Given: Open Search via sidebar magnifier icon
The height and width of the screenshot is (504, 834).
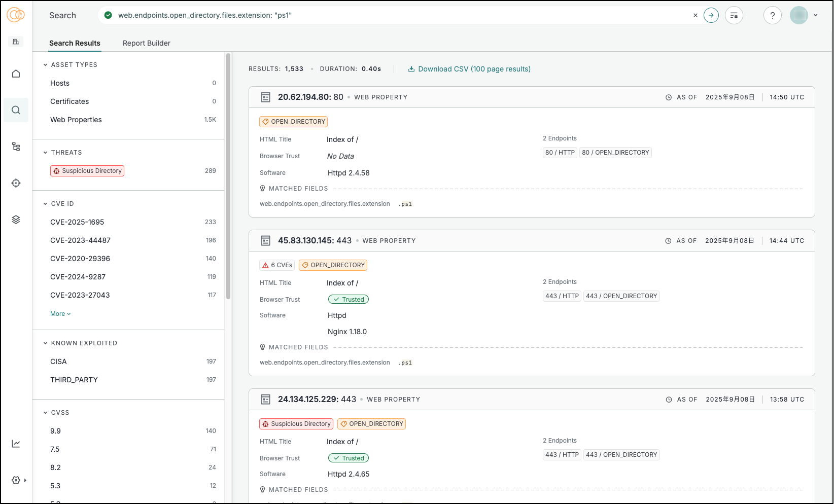Looking at the screenshot, I should tap(16, 110).
